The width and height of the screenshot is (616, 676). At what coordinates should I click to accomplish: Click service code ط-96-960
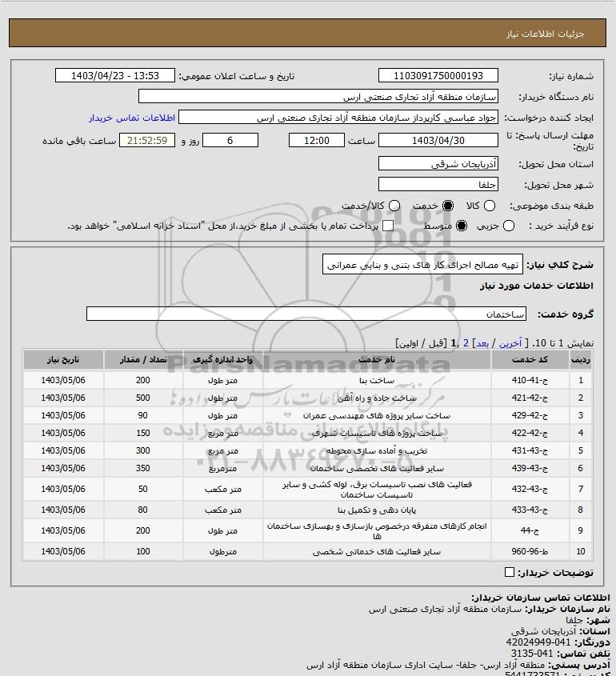(x=530, y=551)
